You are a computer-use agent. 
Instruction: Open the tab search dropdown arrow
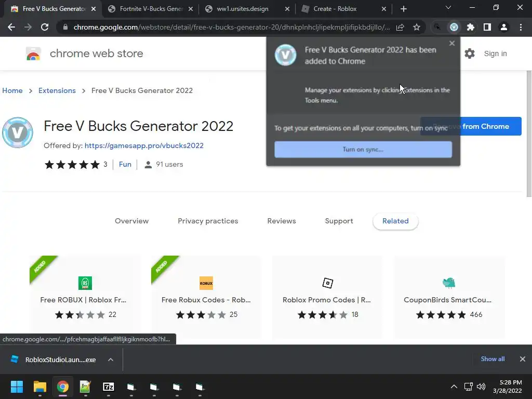pyautogui.click(x=448, y=8)
